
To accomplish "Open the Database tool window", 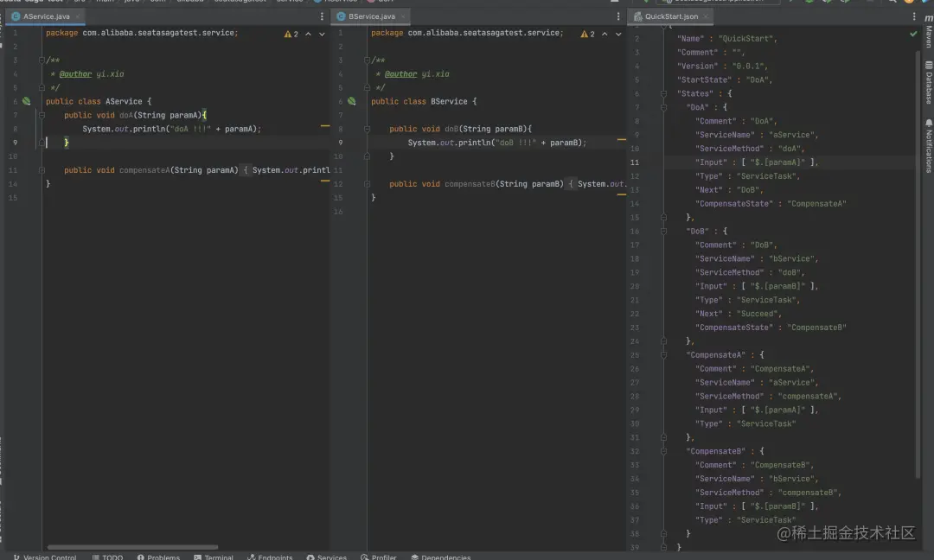I will [x=928, y=83].
